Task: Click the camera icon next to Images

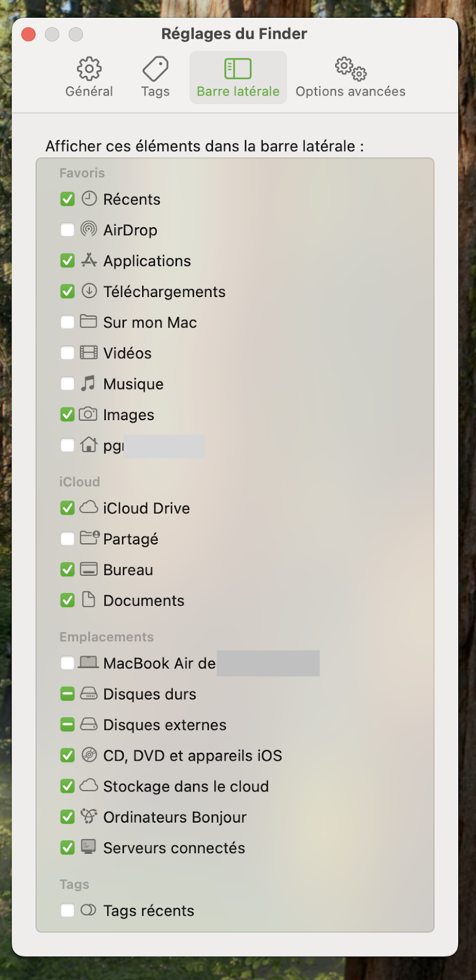Action: tap(89, 415)
